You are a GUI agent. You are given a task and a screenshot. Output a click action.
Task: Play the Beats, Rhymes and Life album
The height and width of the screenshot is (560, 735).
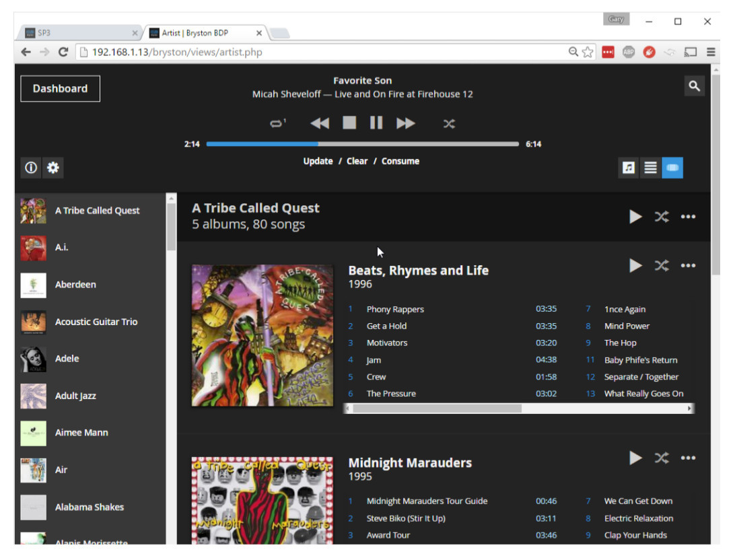click(635, 265)
